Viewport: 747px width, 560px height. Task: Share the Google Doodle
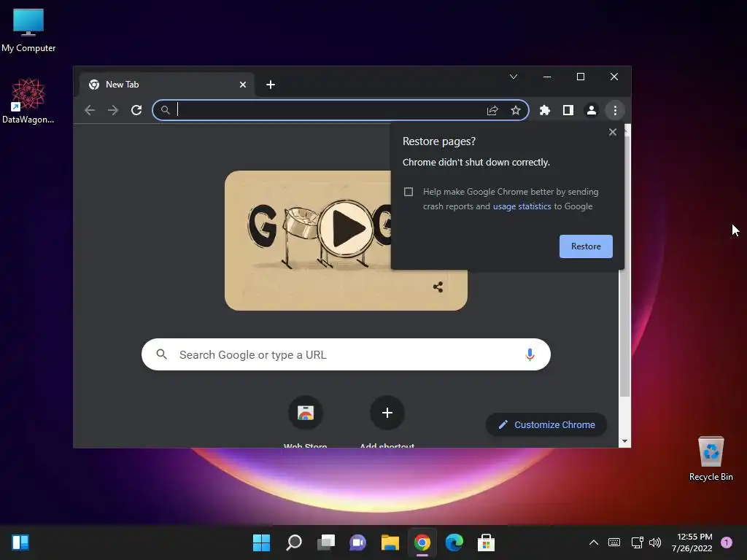pos(438,287)
